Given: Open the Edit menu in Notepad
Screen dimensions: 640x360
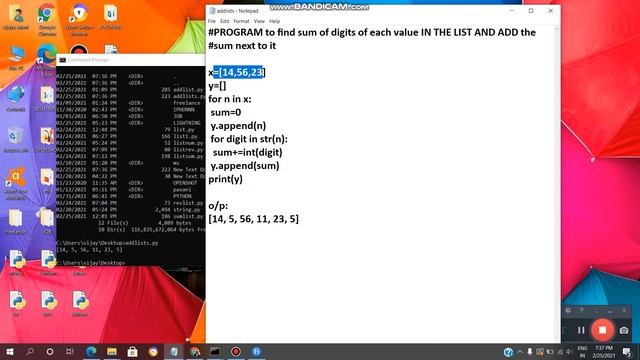Looking at the screenshot, I should (x=224, y=21).
